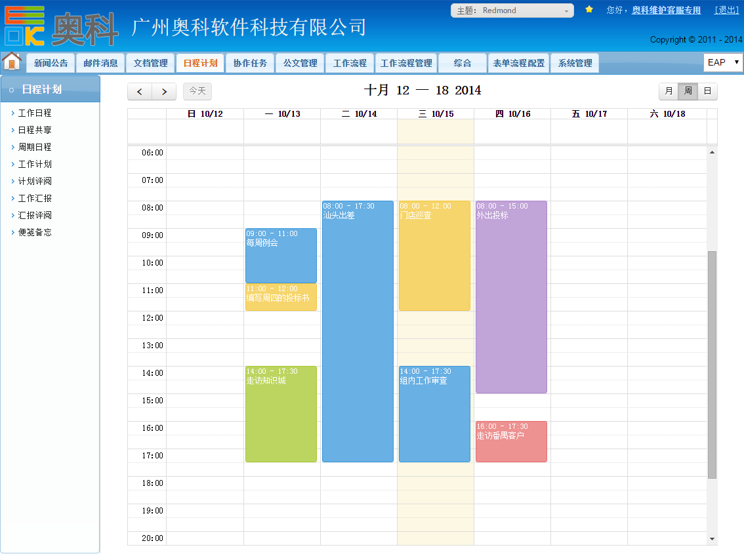
Task: Open the theme dropdown showing Redmond
Action: [x=512, y=10]
